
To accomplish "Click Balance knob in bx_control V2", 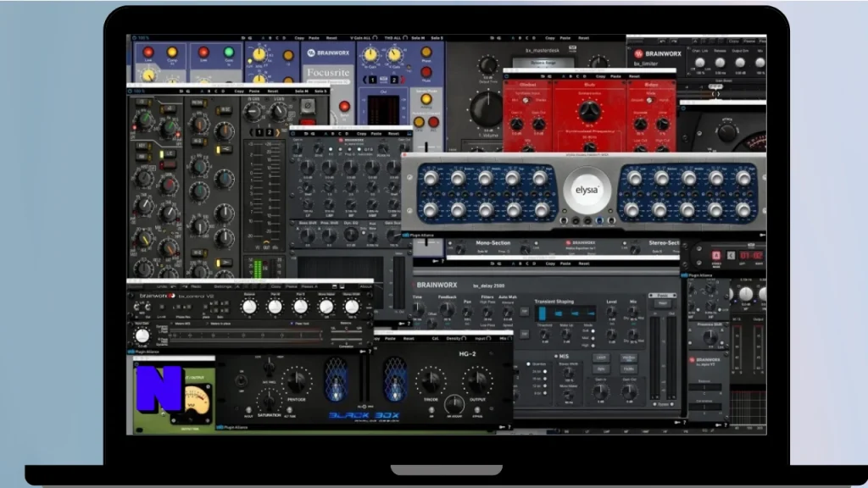I will [x=249, y=307].
